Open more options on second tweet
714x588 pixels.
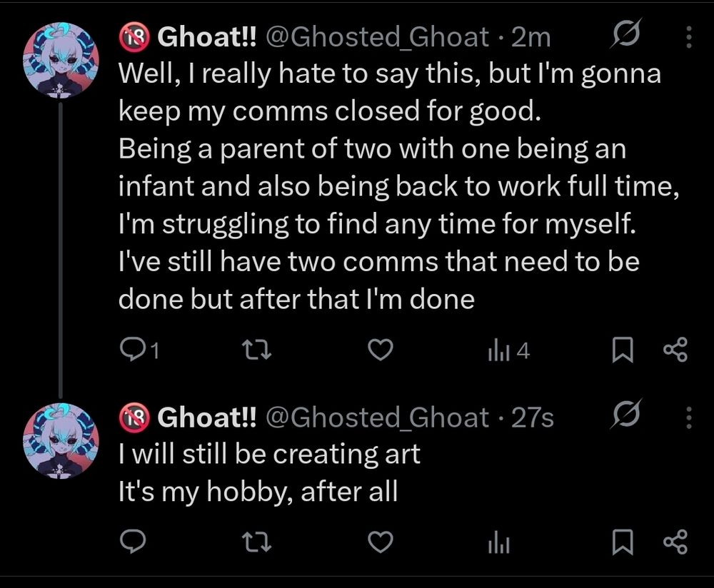(x=689, y=417)
